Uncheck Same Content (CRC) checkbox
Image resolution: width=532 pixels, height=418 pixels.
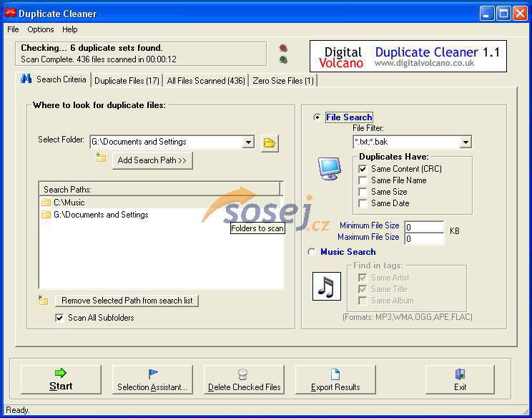point(363,169)
